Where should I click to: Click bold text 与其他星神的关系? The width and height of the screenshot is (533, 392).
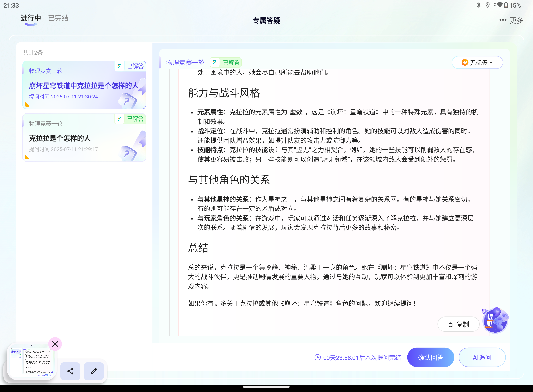223,199
